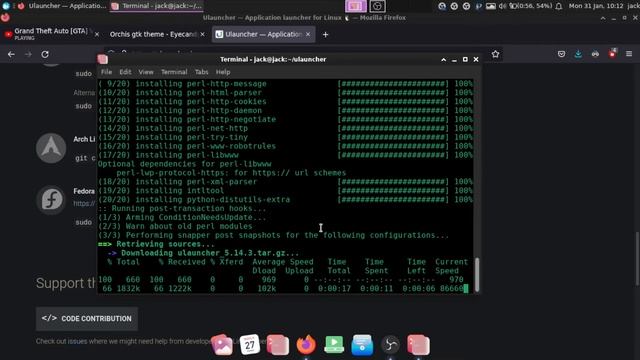Click the 'Retrieving sources...' line in the terminal
Screen dimensions: 640x360
tap(156, 244)
